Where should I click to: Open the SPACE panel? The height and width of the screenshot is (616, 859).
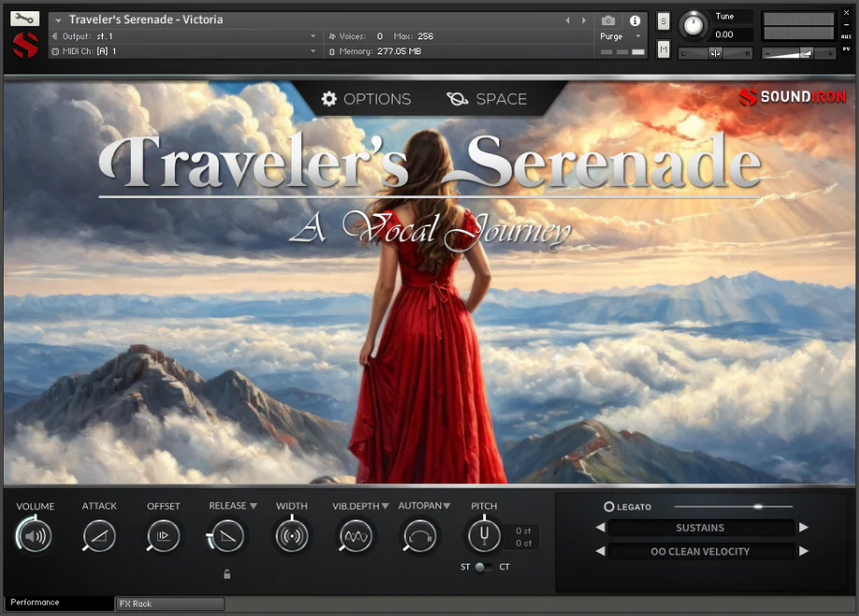pos(487,99)
